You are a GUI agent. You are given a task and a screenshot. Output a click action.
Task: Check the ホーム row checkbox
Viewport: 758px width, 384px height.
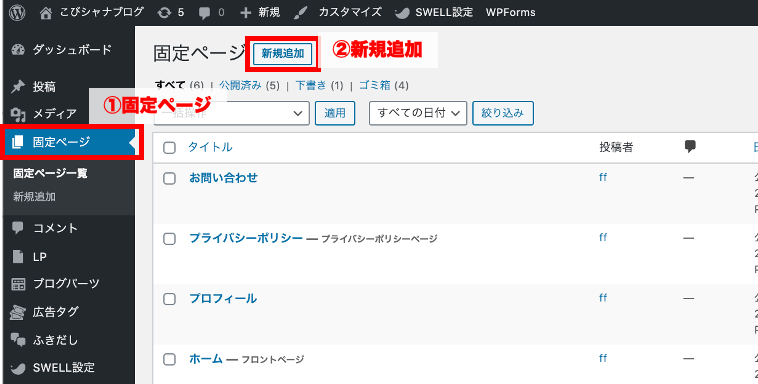pyautogui.click(x=169, y=359)
